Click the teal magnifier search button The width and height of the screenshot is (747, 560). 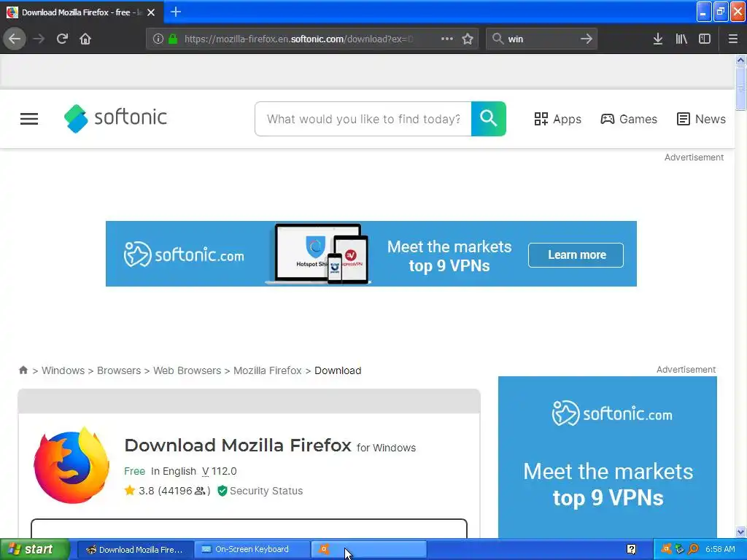[488, 119]
